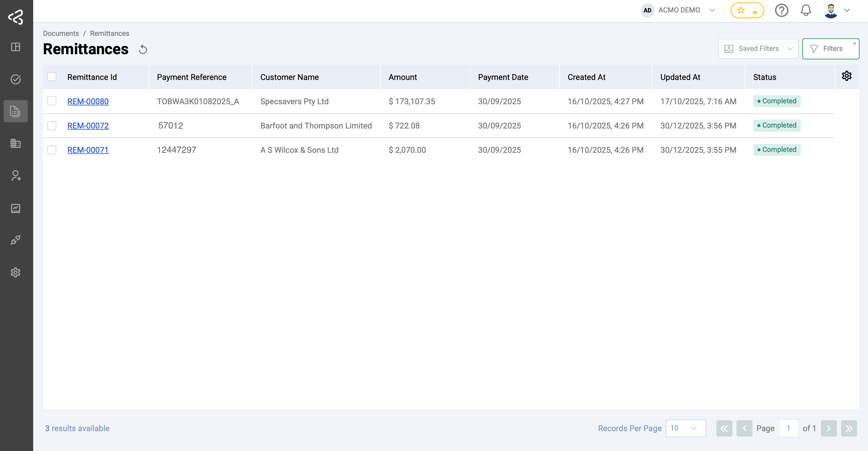
Task: Select the user assignment icon in sidebar
Action: (16, 176)
